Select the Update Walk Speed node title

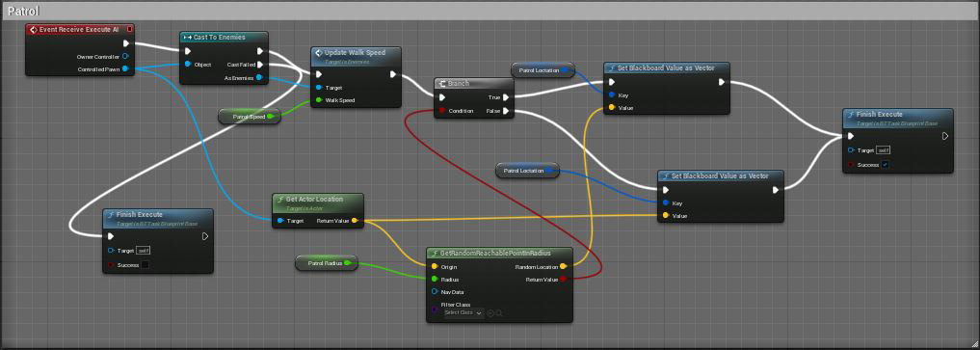point(355,52)
